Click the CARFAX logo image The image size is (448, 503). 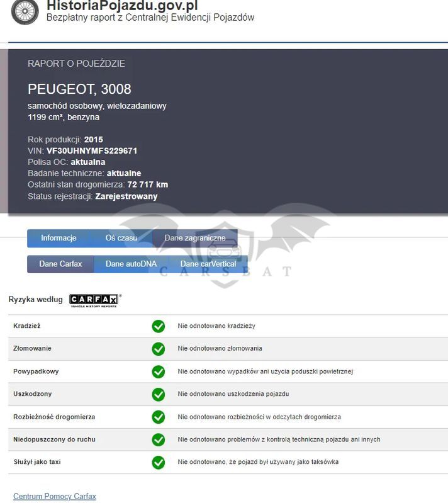(94, 300)
